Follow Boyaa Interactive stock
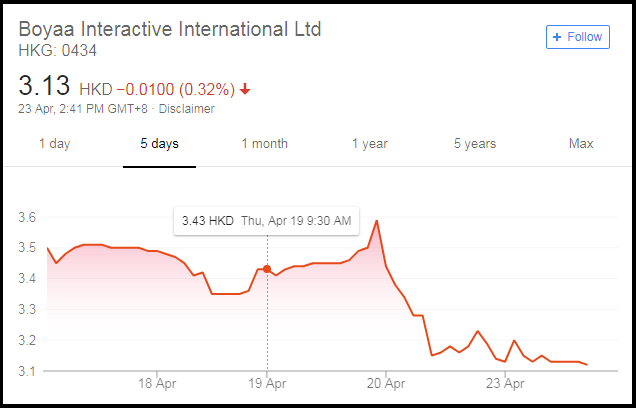636x408 pixels. click(578, 37)
